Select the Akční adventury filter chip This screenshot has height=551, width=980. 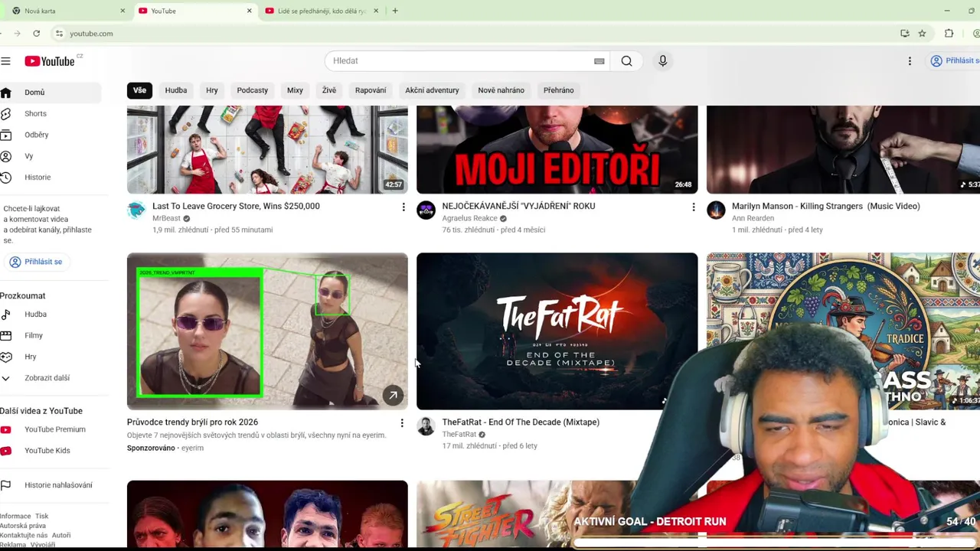pos(432,90)
